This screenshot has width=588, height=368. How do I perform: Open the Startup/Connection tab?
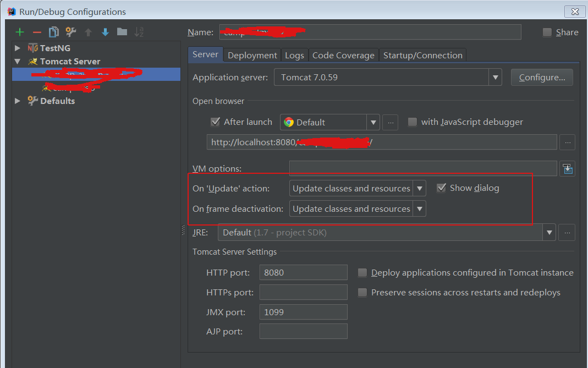(422, 55)
